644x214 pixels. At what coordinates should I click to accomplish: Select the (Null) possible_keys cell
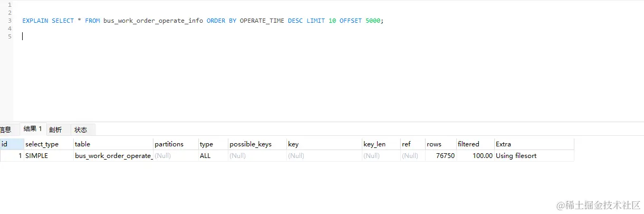pos(257,156)
